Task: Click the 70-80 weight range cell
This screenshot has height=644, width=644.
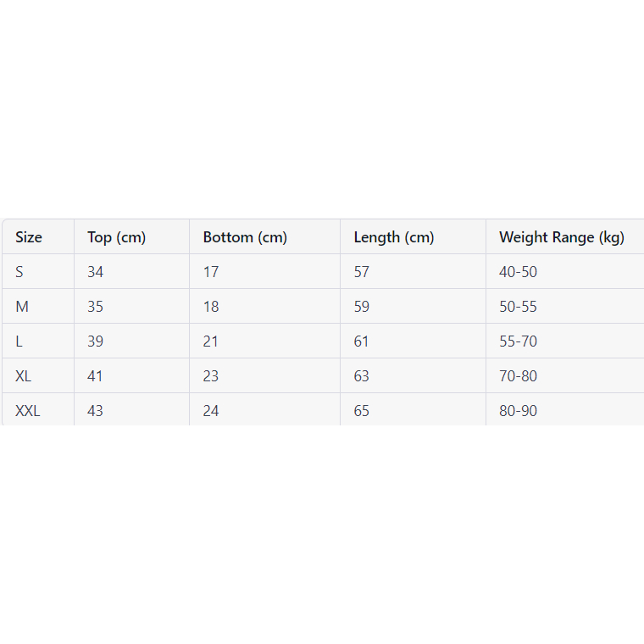Action: point(518,376)
